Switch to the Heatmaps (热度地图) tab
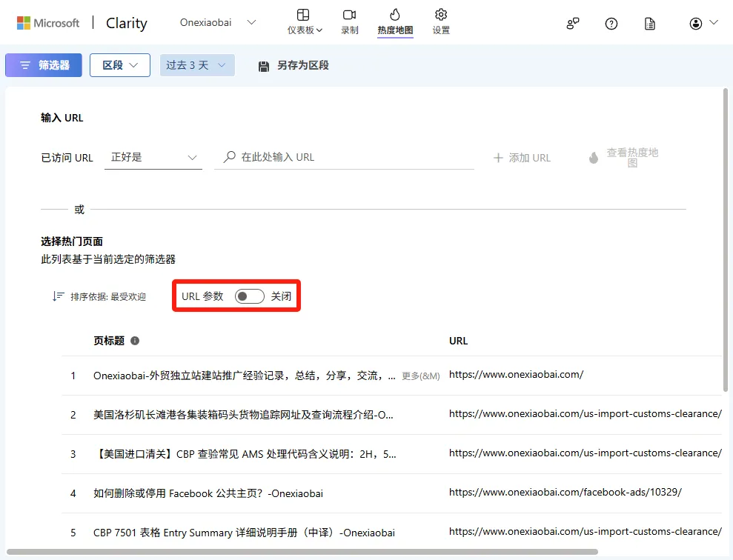This screenshot has width=733, height=560. click(395, 22)
